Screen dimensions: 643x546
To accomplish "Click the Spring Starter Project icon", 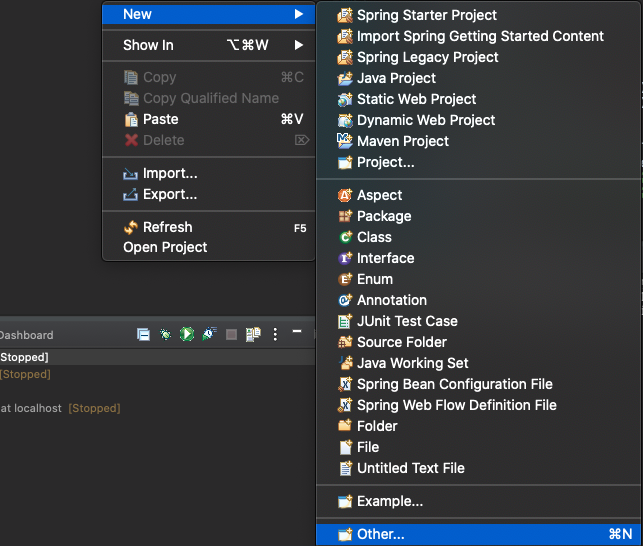I will click(345, 15).
